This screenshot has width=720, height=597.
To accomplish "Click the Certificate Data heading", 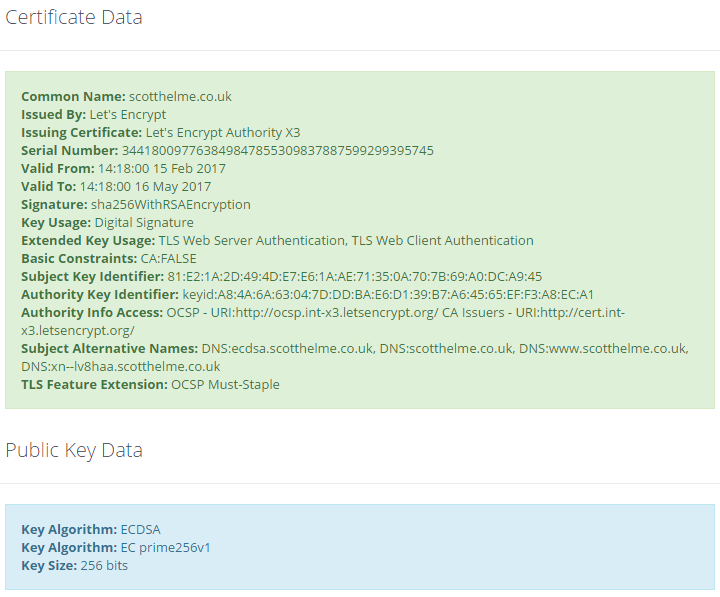I will (74, 18).
